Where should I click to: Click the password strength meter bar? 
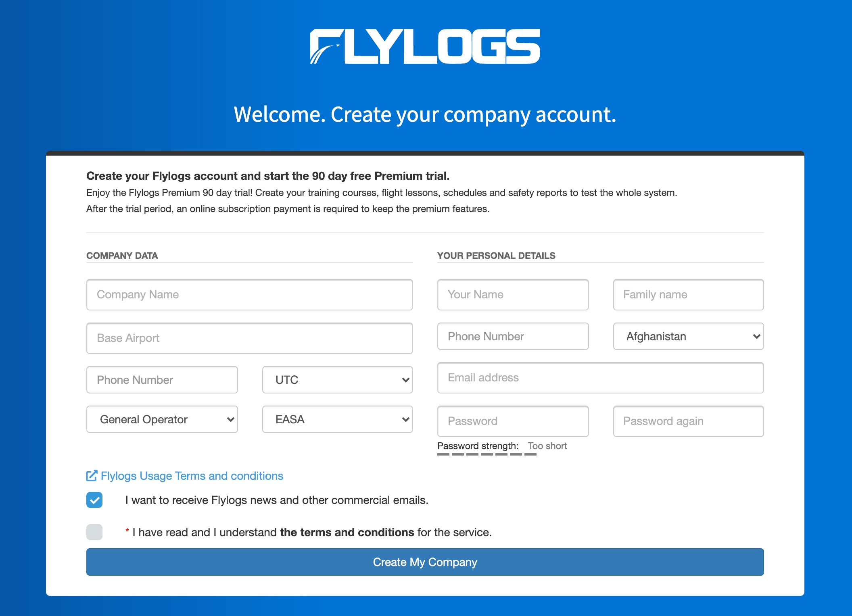tap(487, 454)
